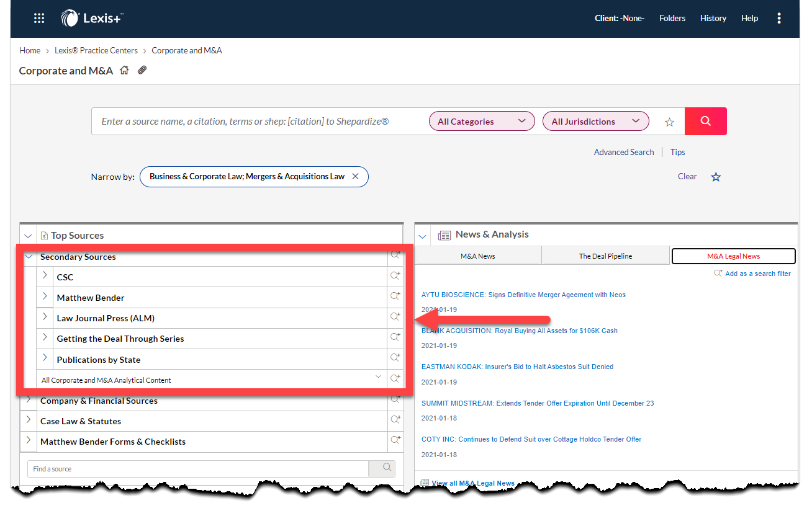Click the main search input field
This screenshot has height=521, width=812.
[261, 122]
